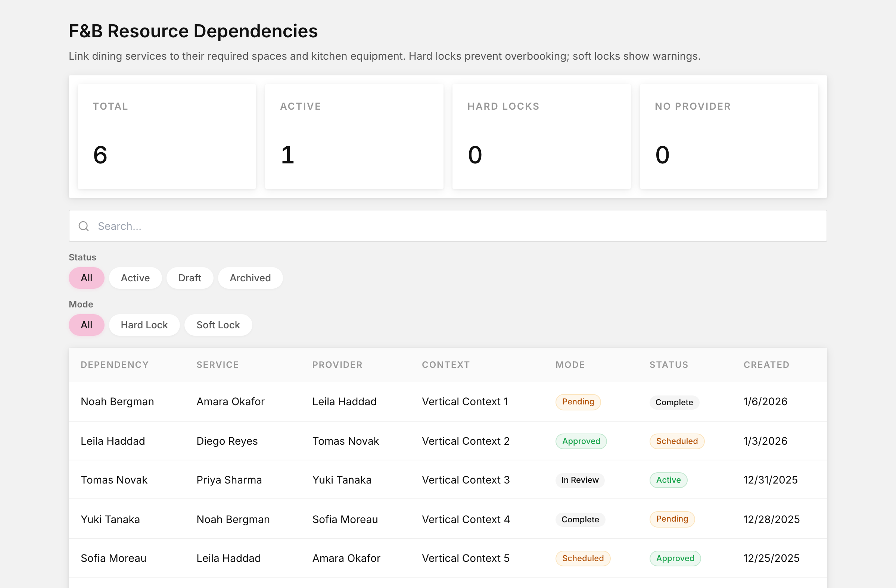The width and height of the screenshot is (896, 588).
Task: Click Sofia Moreau in Dependency column
Action: pyautogui.click(x=114, y=558)
